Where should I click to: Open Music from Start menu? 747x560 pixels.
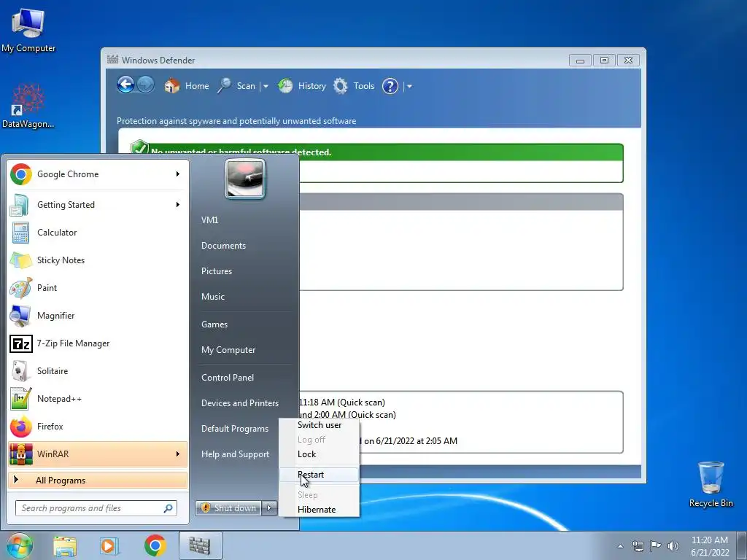(213, 297)
